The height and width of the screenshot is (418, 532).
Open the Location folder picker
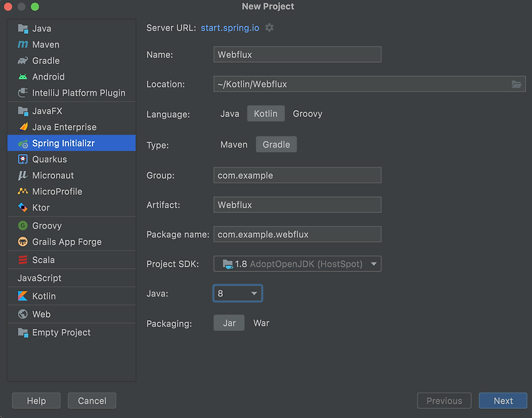pyautogui.click(x=516, y=84)
